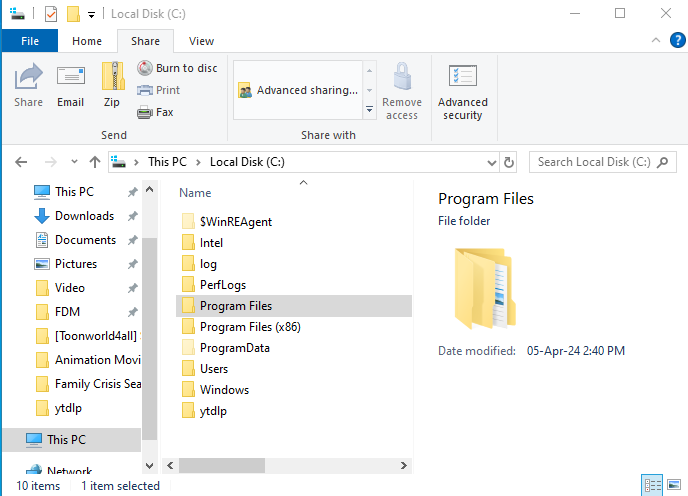Switch to the View ribbon tab
The width and height of the screenshot is (688, 496).
click(201, 41)
